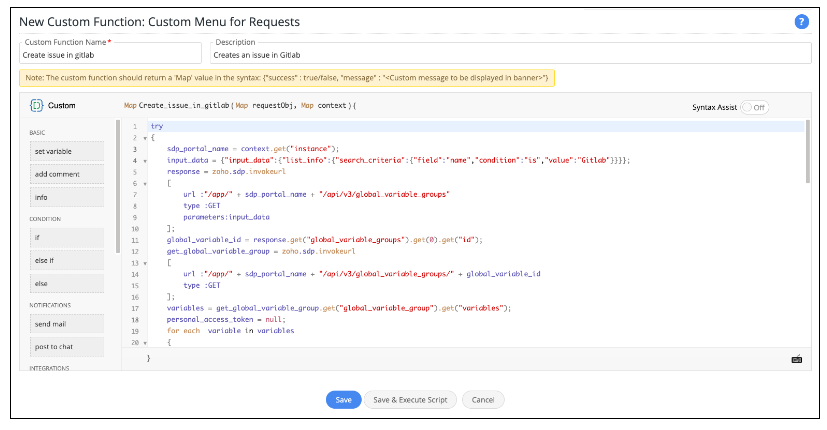Viewport: 827px width, 430px height.
Task: Collapse code fold arrow at line 20
Action: click(145, 343)
